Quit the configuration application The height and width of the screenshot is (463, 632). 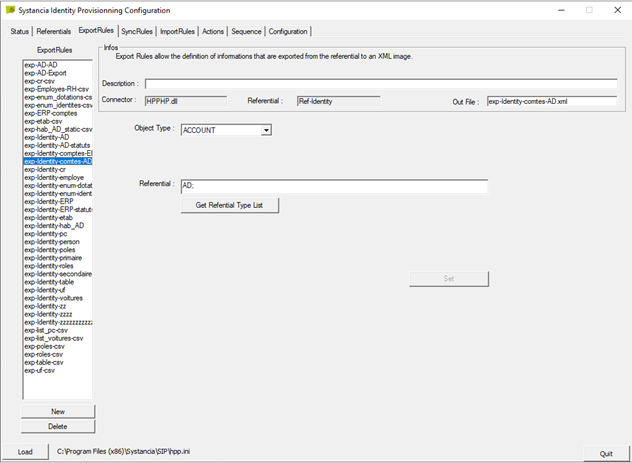point(606,454)
